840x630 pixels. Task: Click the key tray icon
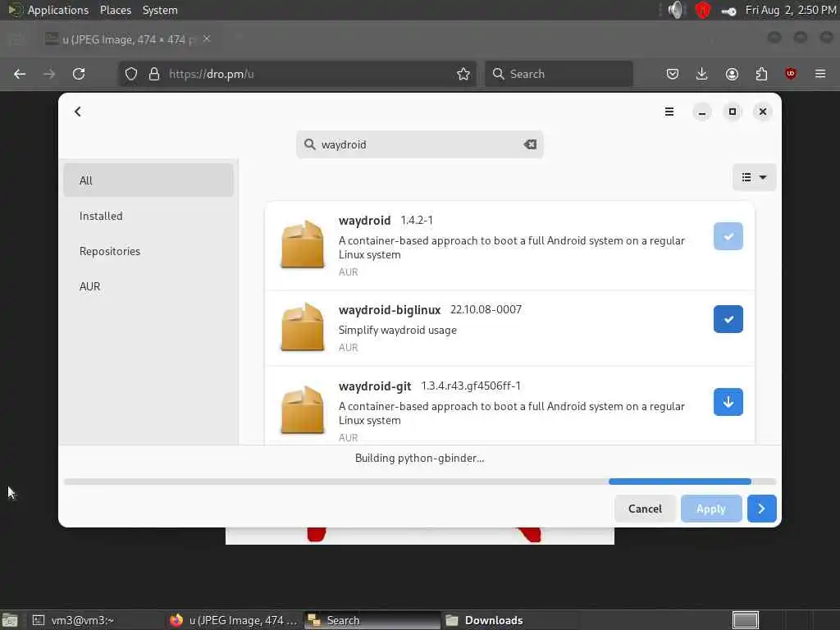click(728, 11)
